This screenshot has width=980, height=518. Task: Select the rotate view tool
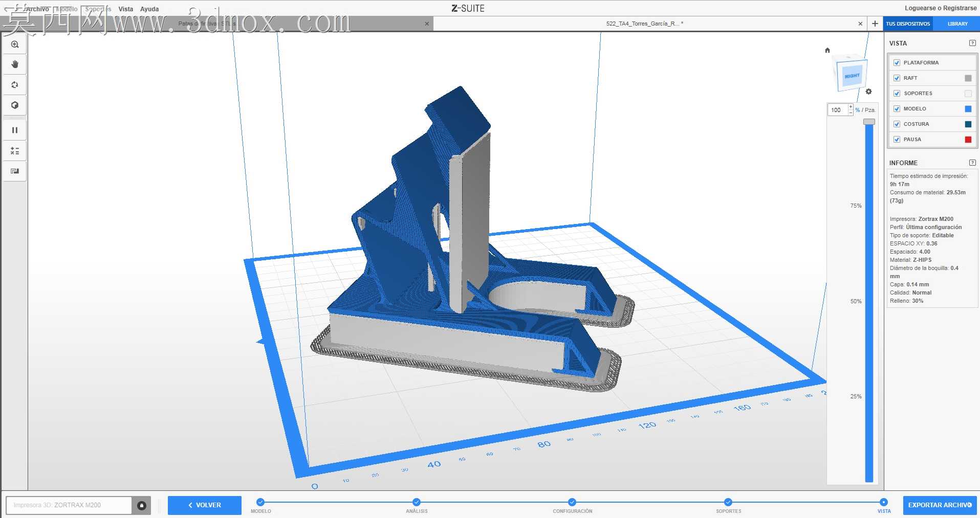click(x=15, y=85)
